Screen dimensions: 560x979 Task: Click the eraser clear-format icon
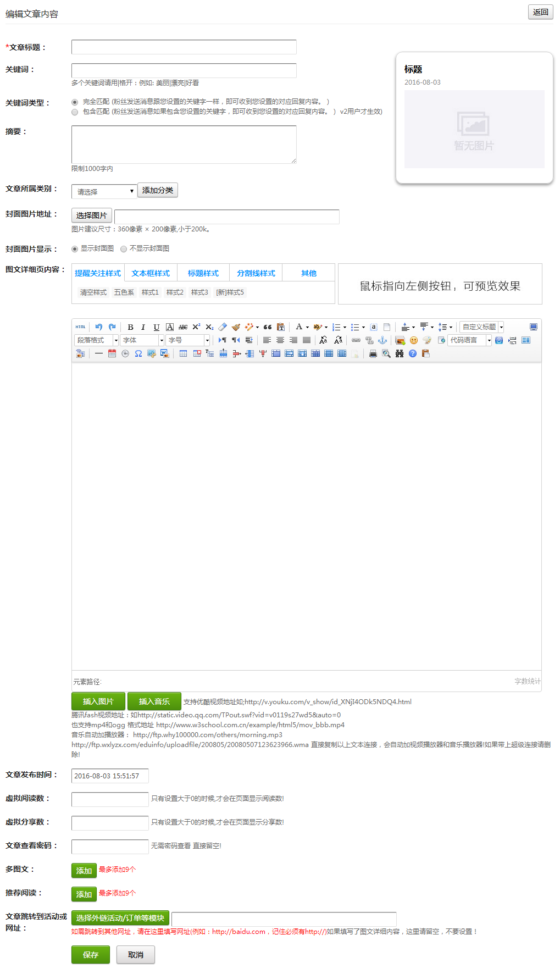(223, 327)
